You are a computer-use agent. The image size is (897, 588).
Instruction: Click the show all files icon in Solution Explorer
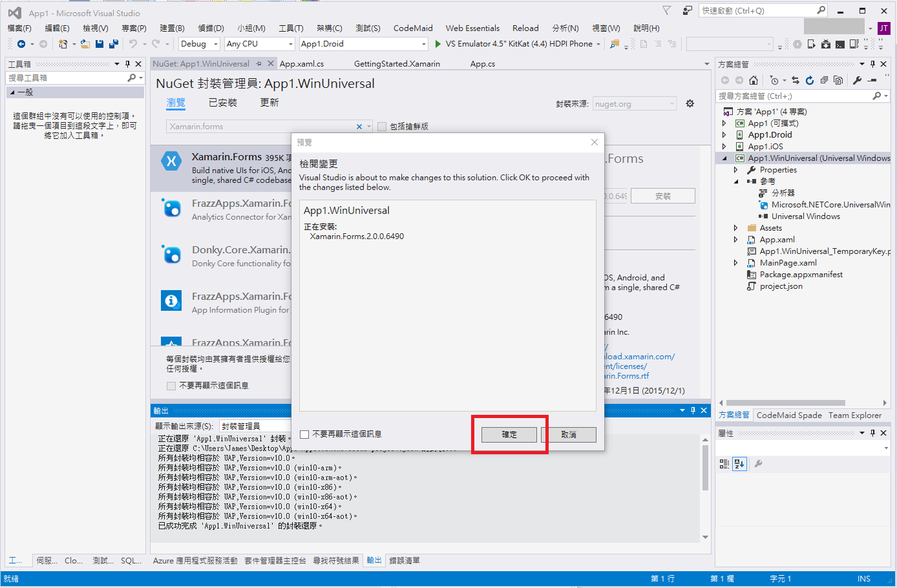838,80
